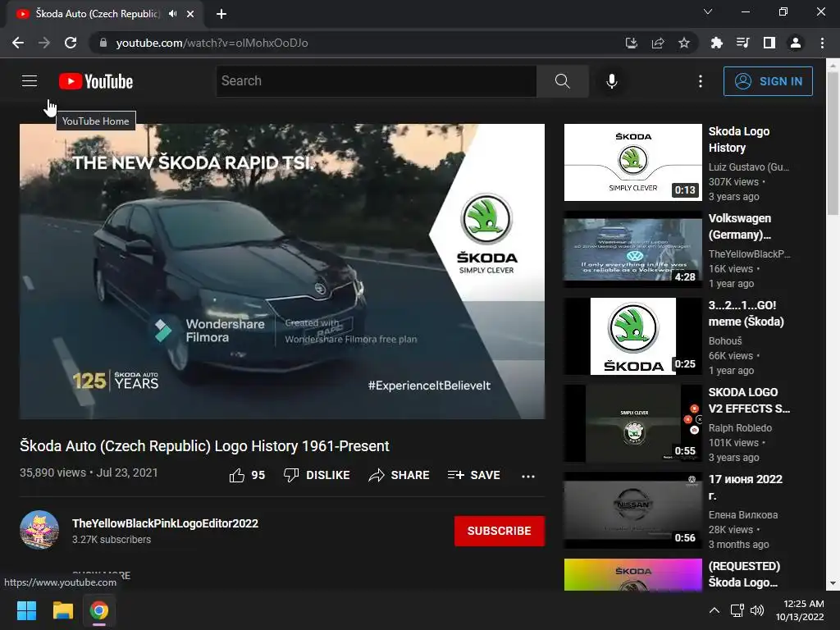This screenshot has width=840, height=630.
Task: Show hidden tray icons chevron
Action: tap(714, 610)
